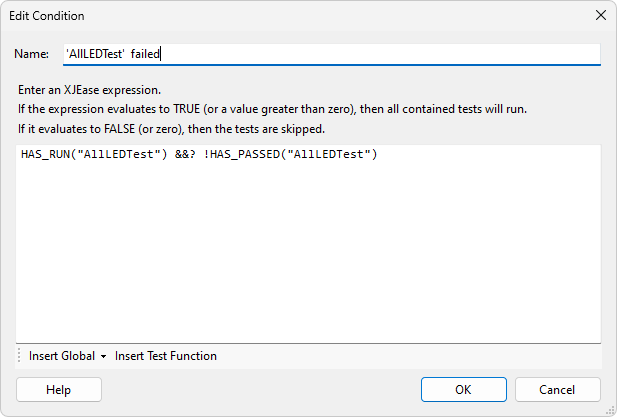Click the 'AllLEDTest' text in Name field
This screenshot has width=617, height=417.
click(x=94, y=54)
